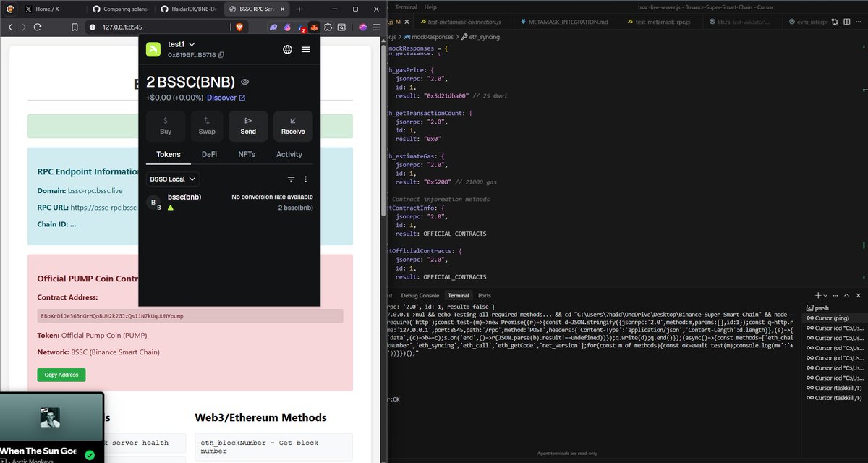Image resolution: width=868 pixels, height=463 pixels.
Task: Click the test1 account avatar icon
Action: point(153,49)
